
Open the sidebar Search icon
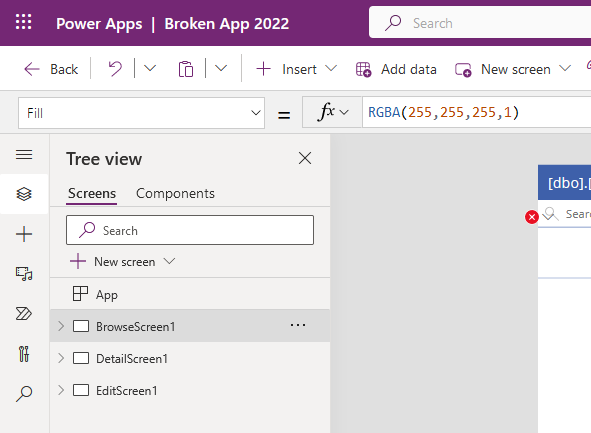(24, 394)
